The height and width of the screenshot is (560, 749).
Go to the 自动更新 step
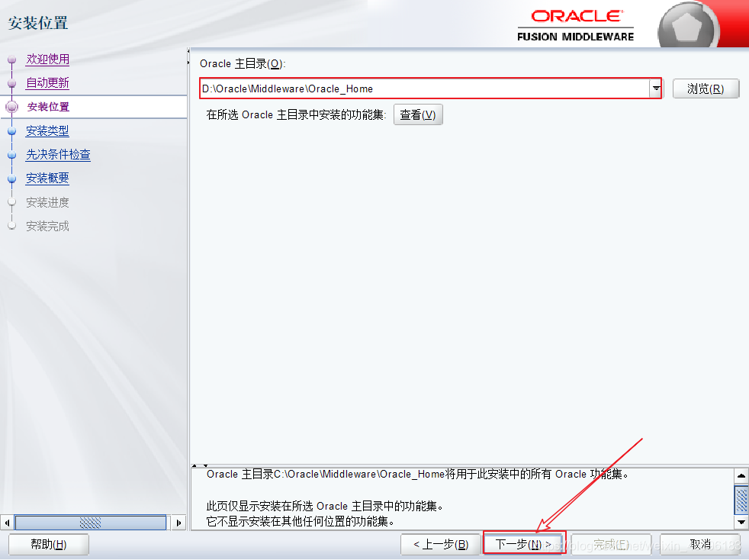click(48, 83)
